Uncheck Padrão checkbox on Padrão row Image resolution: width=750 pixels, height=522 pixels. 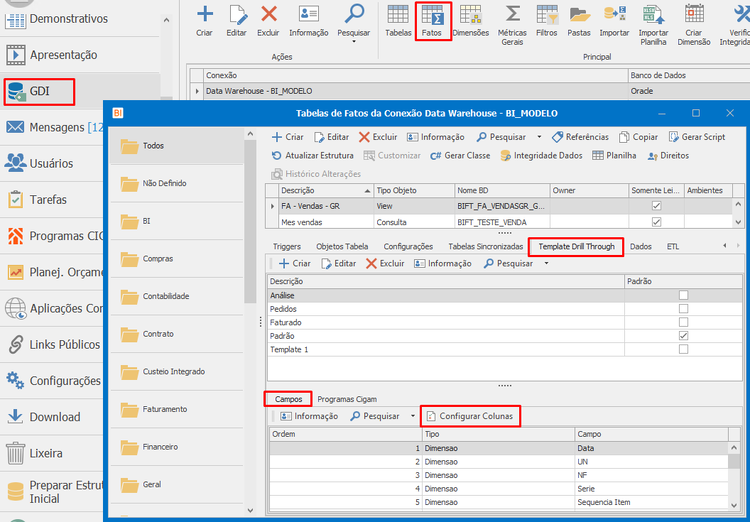(684, 336)
